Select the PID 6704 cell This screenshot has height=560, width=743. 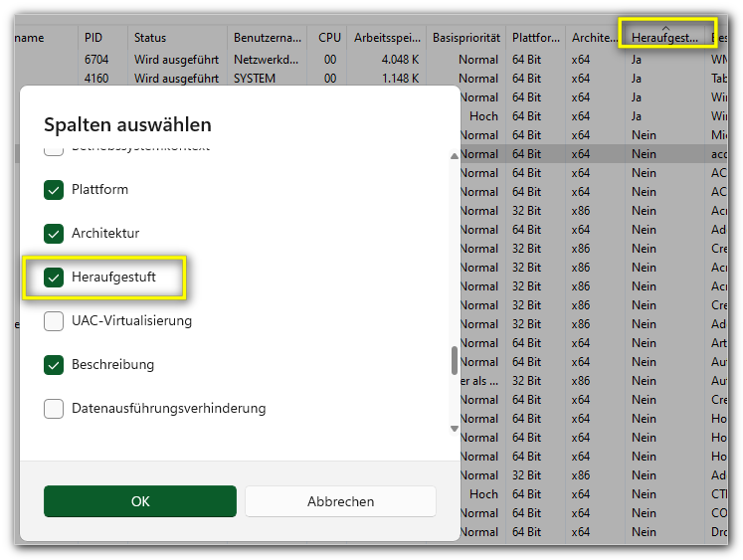pyautogui.click(x=96, y=60)
